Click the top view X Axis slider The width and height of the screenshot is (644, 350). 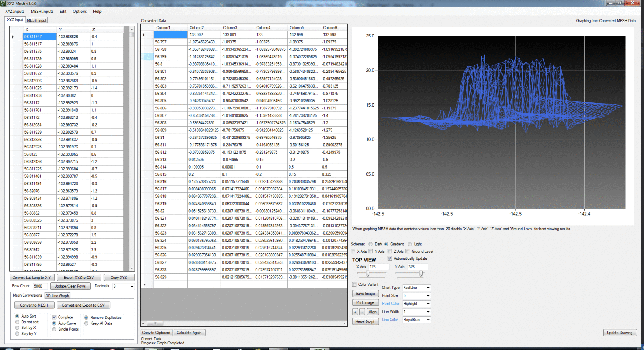[x=368, y=274]
